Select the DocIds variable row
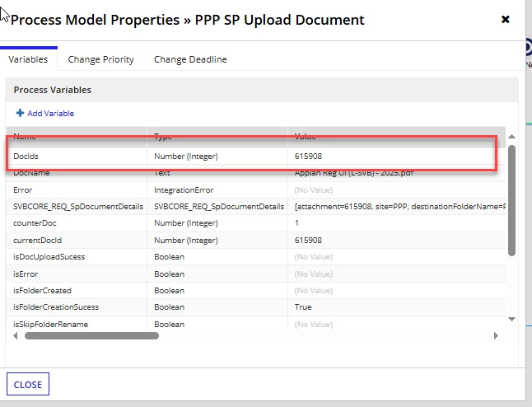Viewport: 532px width, 407px height. coord(256,157)
